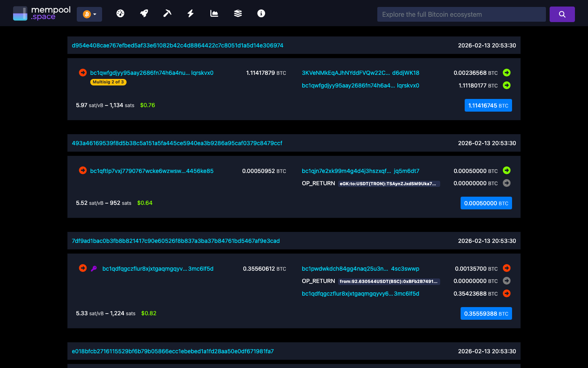Open the blocks view via stacked layers icon
Image resolution: width=588 pixels, height=368 pixels.
click(x=237, y=13)
